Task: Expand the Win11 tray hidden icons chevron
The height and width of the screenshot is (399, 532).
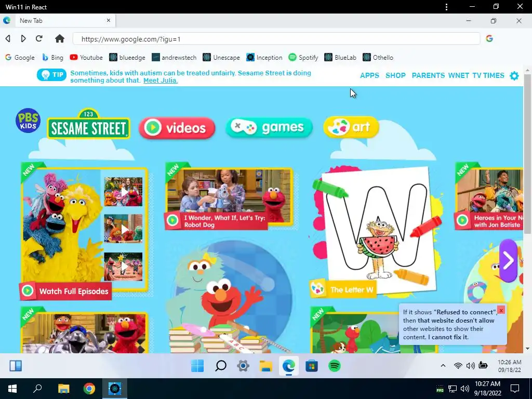Action: click(443, 366)
